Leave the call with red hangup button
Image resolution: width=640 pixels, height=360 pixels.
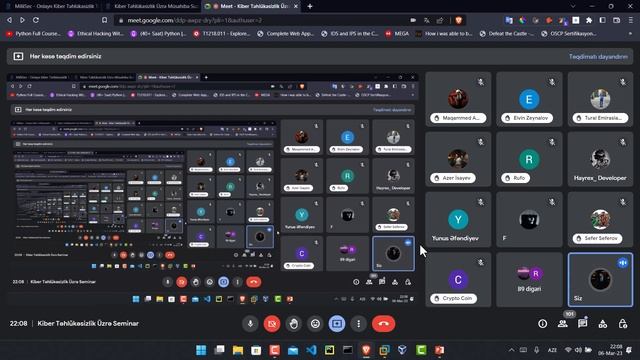[x=383, y=324]
